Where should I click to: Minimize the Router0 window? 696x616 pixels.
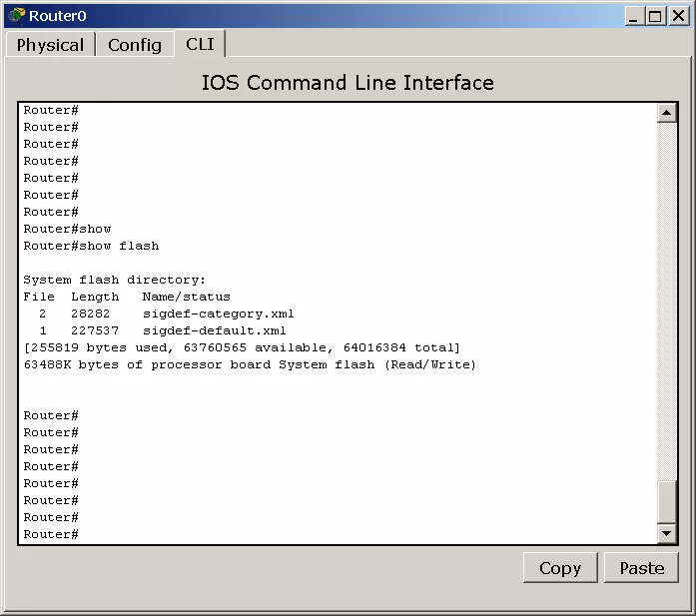point(635,16)
